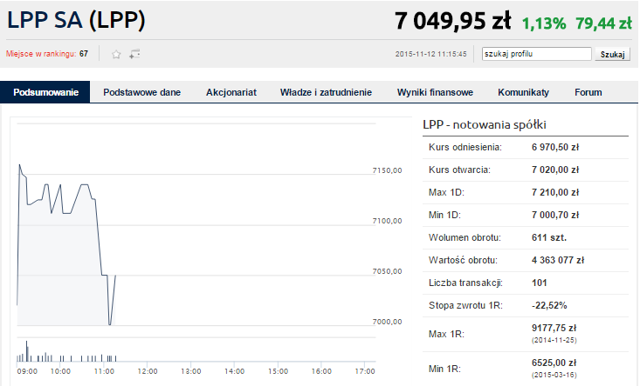Open the Akcjonariat tab
This screenshot has height=386, width=640.
tap(231, 92)
